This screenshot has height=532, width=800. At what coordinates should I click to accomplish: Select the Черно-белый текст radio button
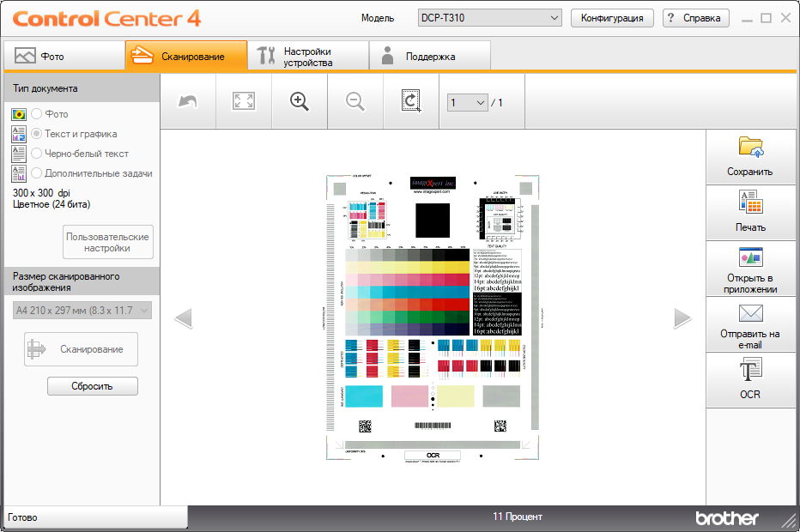36,154
